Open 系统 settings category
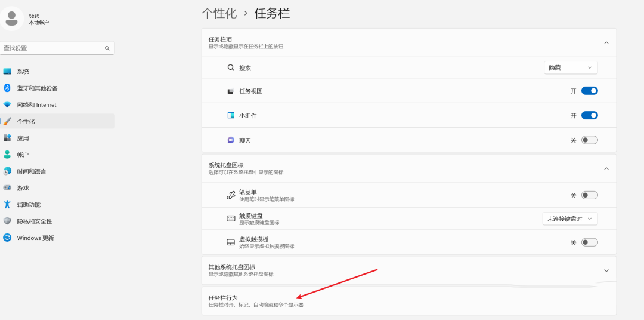 [57, 72]
